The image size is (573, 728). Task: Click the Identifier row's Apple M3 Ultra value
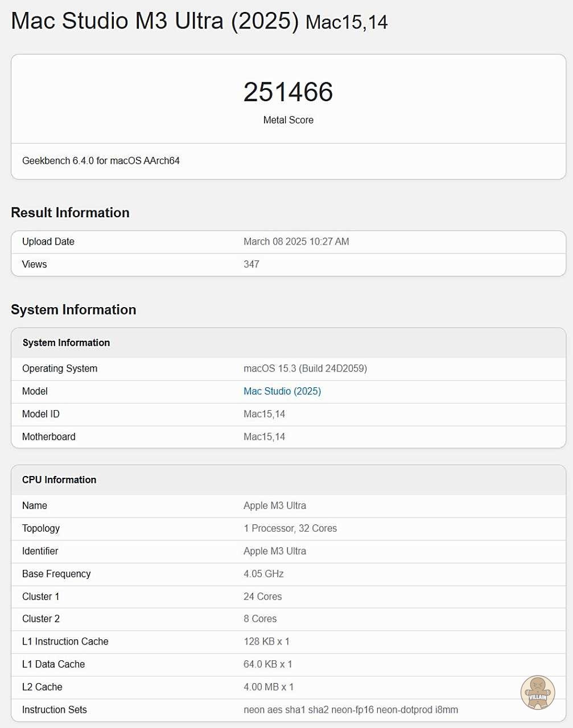coord(275,551)
